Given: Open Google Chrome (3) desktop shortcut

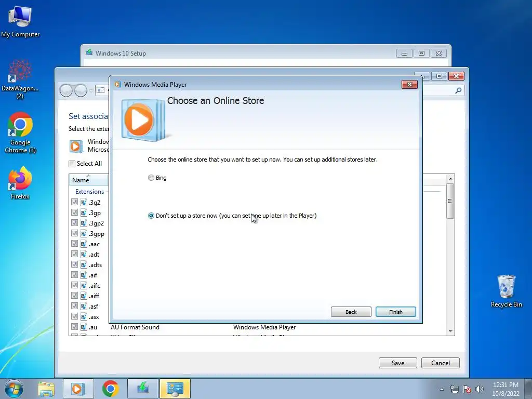Looking at the screenshot, I should pos(20,132).
